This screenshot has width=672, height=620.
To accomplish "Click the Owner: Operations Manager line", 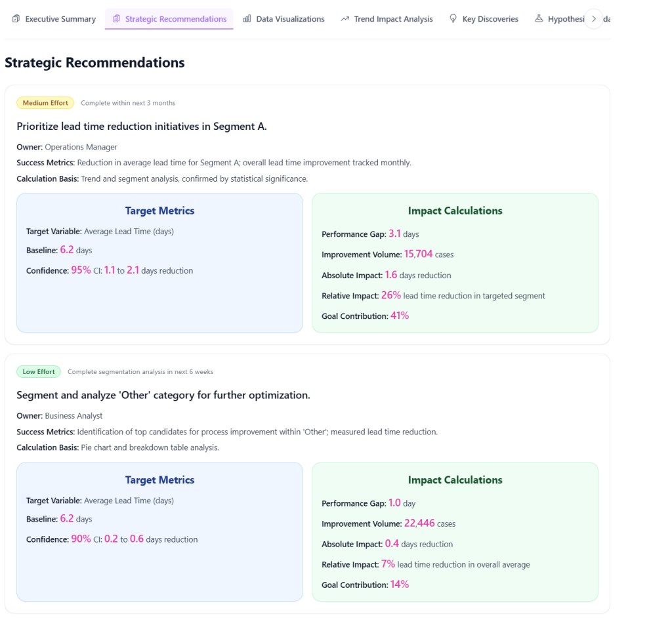I will tap(67, 147).
